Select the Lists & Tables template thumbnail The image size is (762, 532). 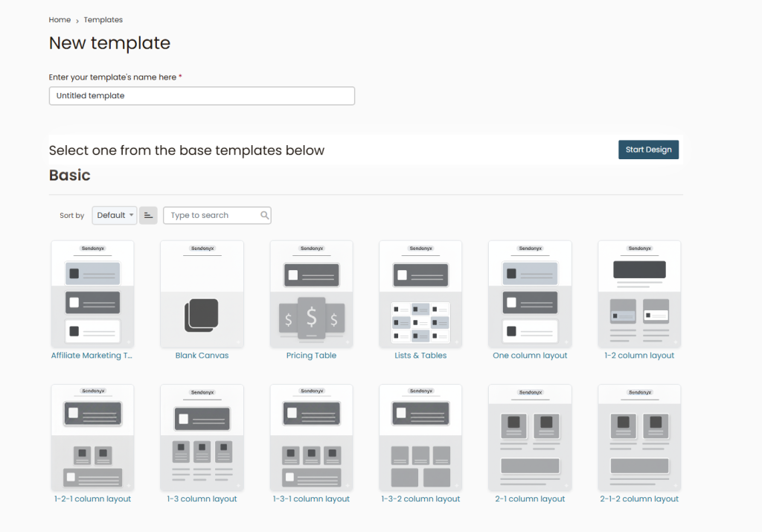[420, 294]
